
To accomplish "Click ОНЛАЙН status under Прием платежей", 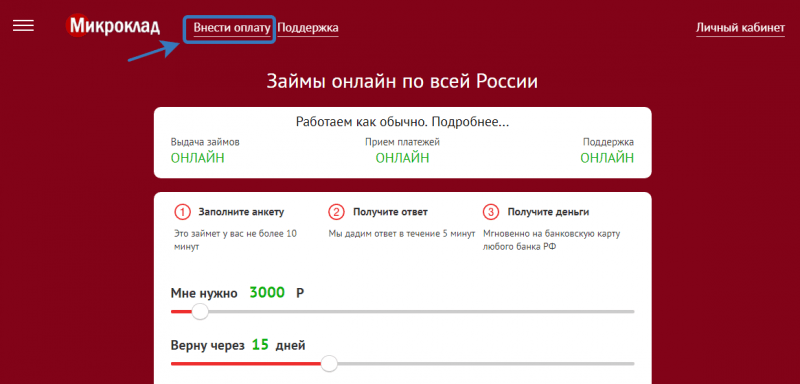I will point(403,159).
